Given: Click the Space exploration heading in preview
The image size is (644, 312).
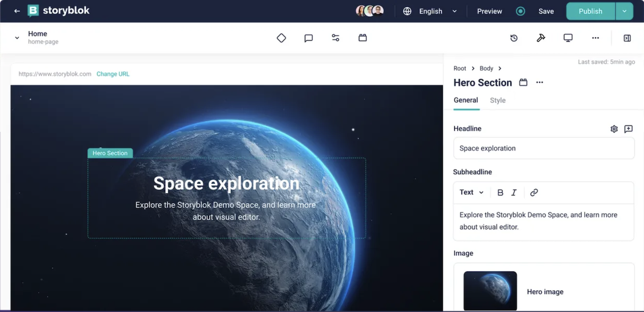Looking at the screenshot, I should pos(226,184).
